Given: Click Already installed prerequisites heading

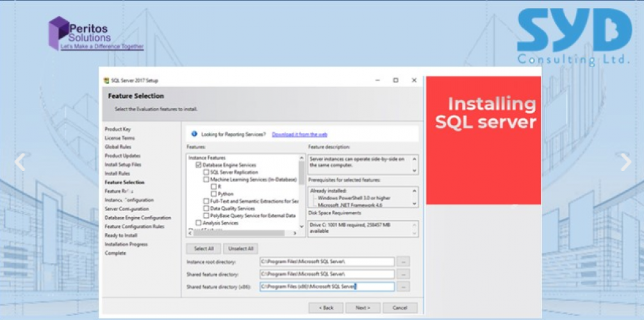Looking at the screenshot, I should click(329, 191).
